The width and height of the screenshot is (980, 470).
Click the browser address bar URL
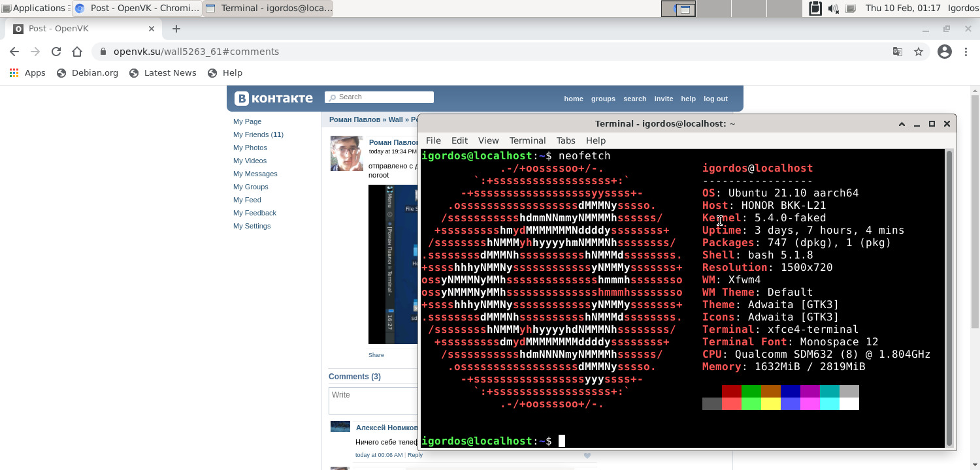196,52
